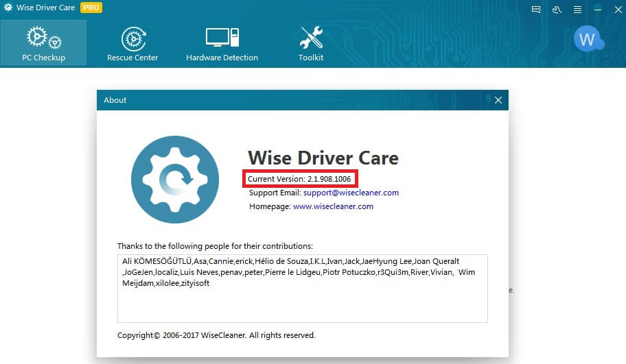Minimize the Wise Driver Care window

(598, 9)
